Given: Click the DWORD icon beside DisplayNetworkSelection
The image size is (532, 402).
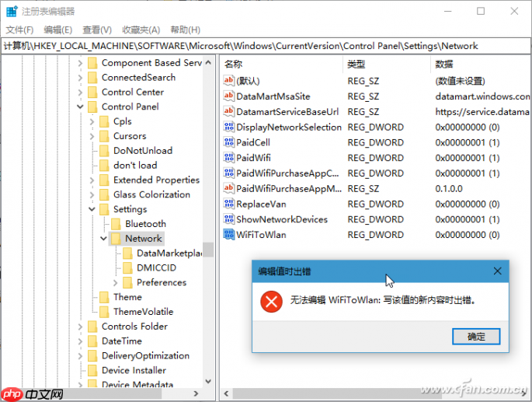Looking at the screenshot, I should 228,127.
